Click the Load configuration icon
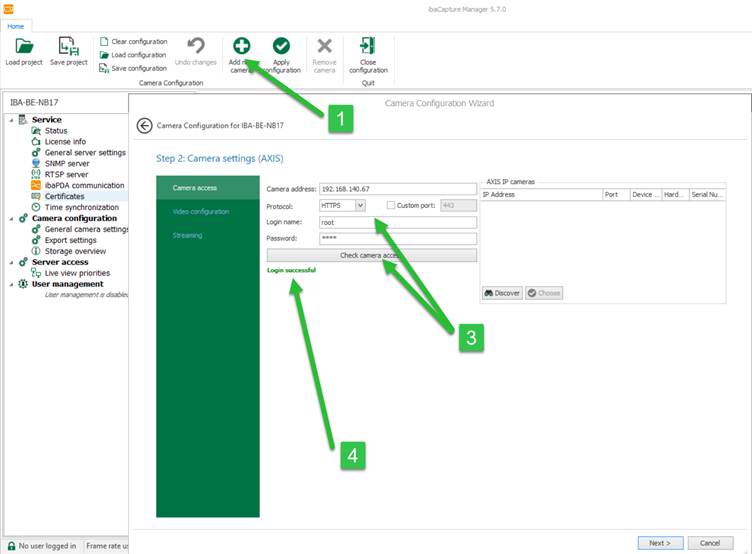The width and height of the screenshot is (752, 554). pyautogui.click(x=104, y=55)
